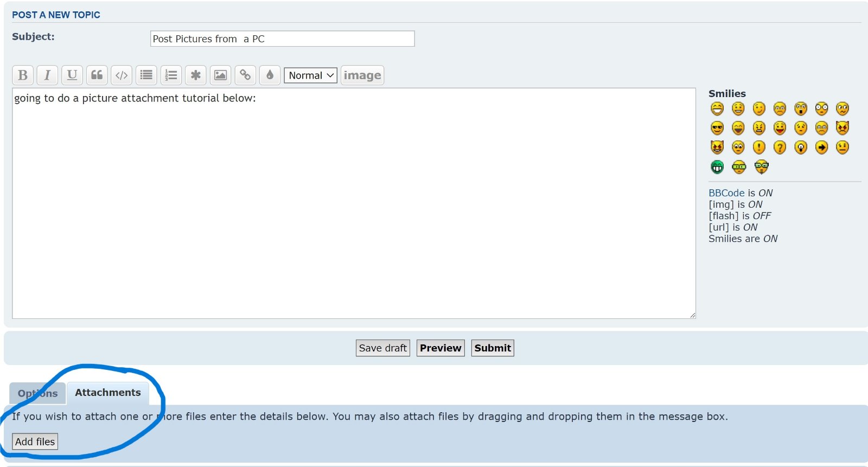868x467 pixels.
Task: Click inside the Subject text field
Action: click(x=282, y=39)
